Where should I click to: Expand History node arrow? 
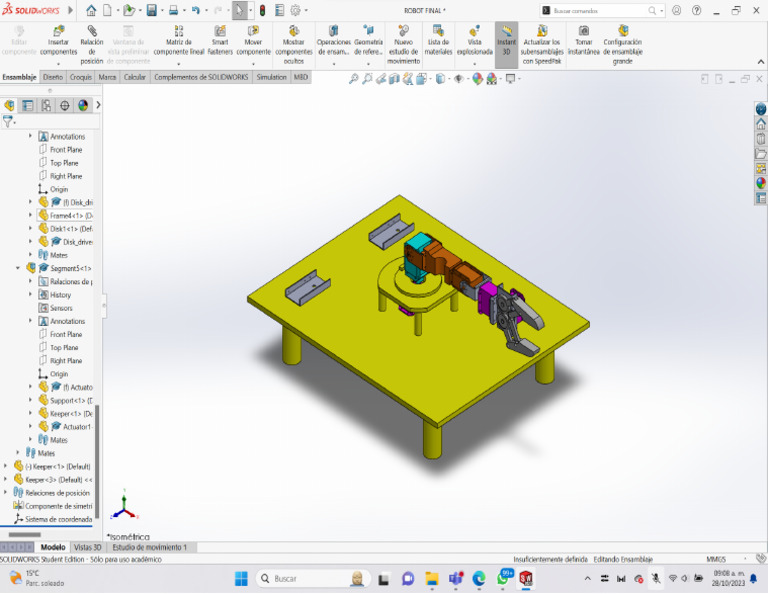tap(30, 295)
